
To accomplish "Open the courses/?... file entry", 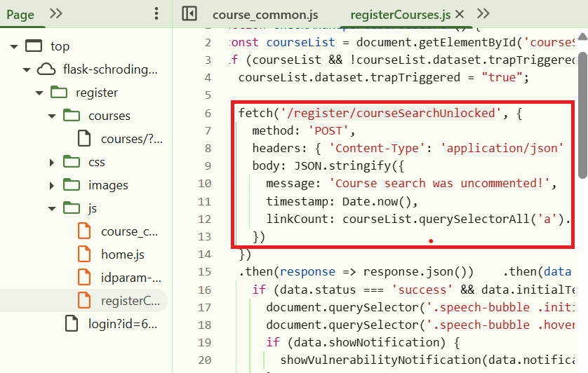I will (132, 139).
